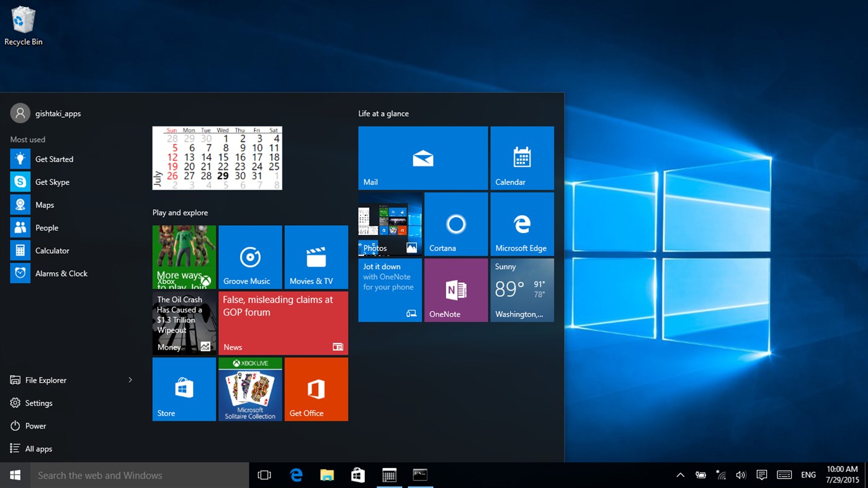Open Alarms & Clock
This screenshot has width=868, height=488.
click(61, 273)
